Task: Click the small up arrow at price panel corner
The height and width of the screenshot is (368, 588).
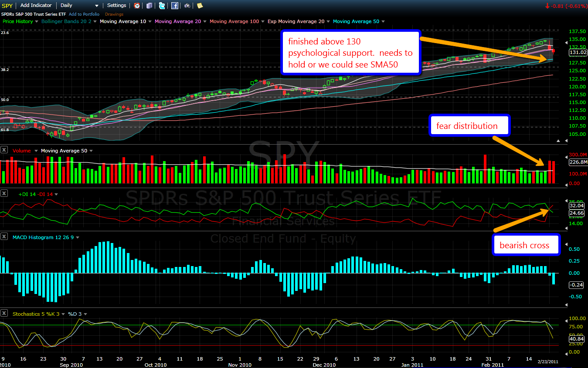Action: click(559, 141)
